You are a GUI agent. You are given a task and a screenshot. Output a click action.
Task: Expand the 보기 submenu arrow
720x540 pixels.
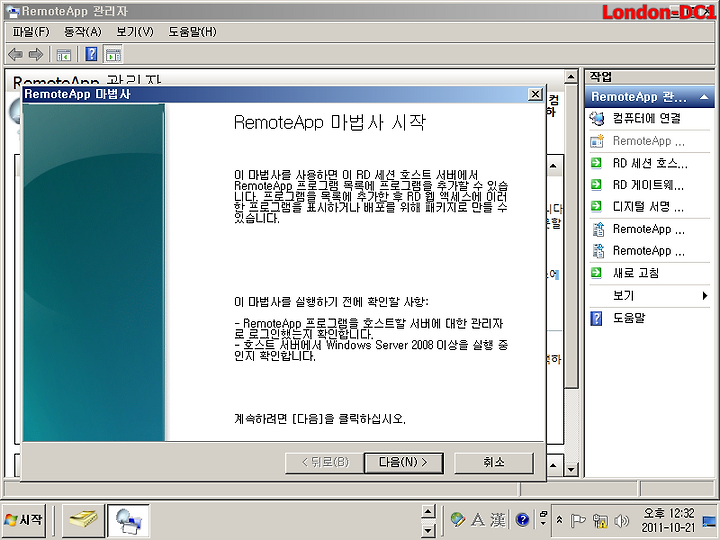point(705,296)
